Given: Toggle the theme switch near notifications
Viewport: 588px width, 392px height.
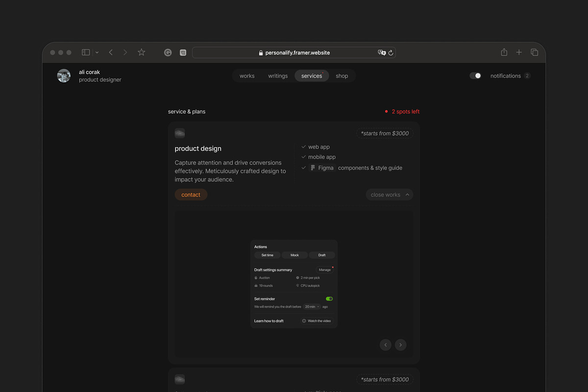Looking at the screenshot, I should pyautogui.click(x=475, y=75).
